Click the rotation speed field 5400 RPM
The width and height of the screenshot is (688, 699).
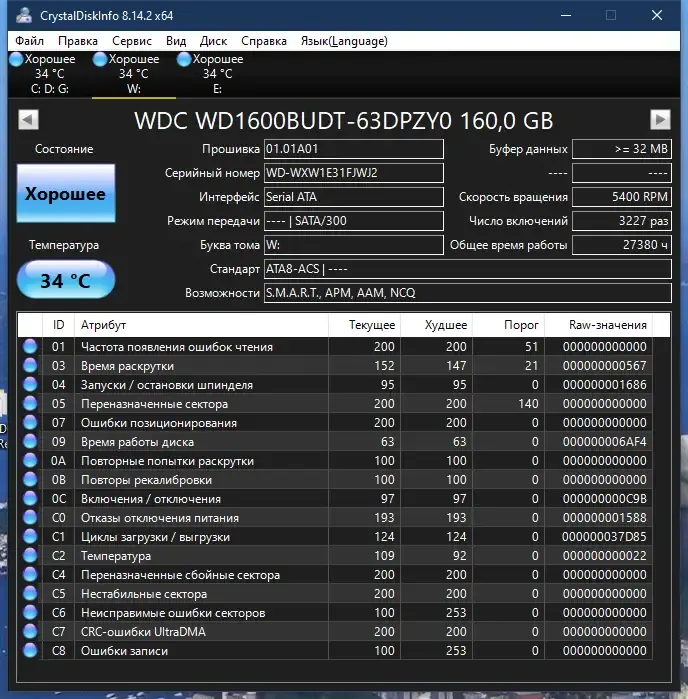coord(622,197)
